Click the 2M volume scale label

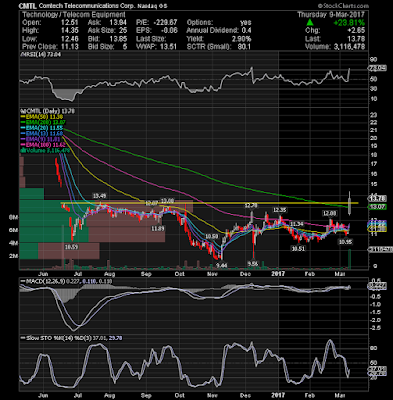(x=13, y=256)
